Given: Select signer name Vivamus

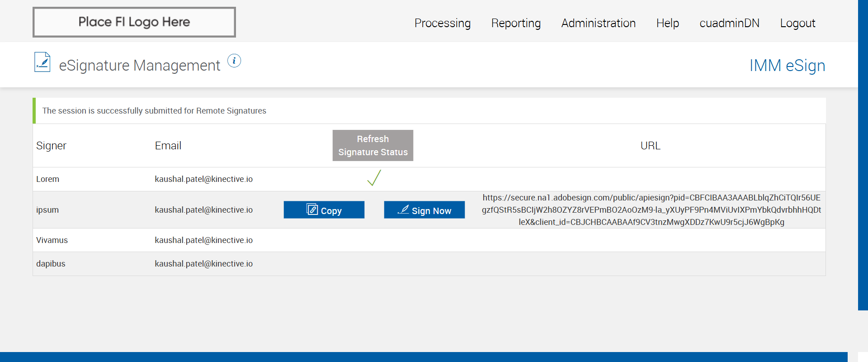Looking at the screenshot, I should [x=52, y=240].
